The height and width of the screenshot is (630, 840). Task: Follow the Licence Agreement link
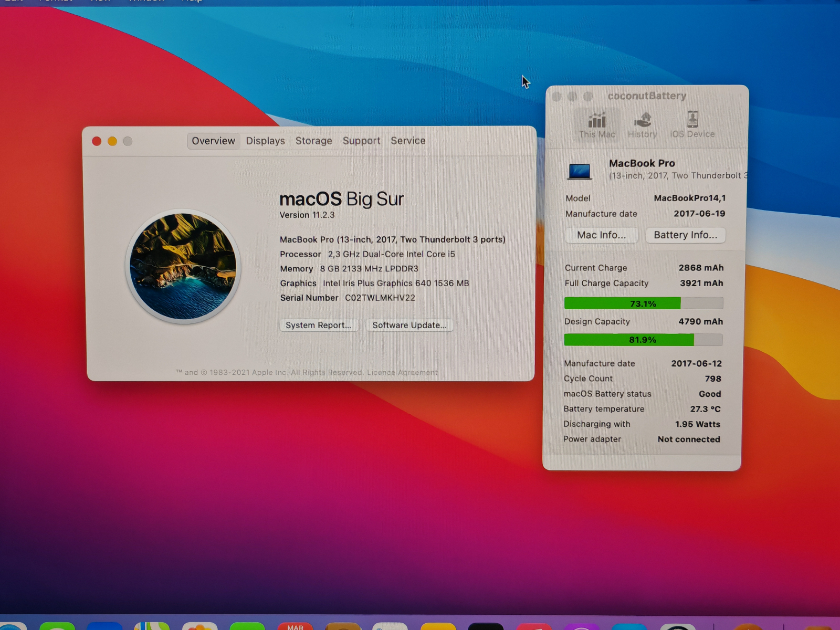tap(402, 372)
